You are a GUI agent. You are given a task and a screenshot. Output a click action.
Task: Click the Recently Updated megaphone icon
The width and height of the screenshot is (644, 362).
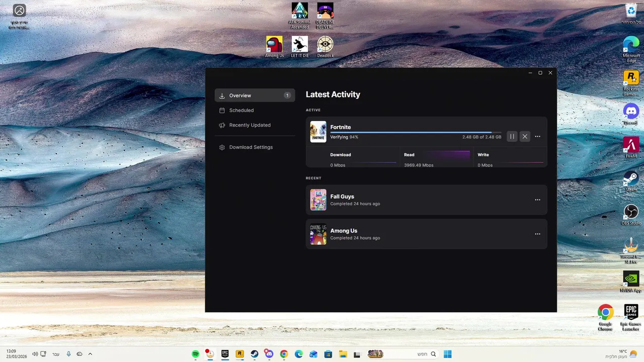(222, 125)
